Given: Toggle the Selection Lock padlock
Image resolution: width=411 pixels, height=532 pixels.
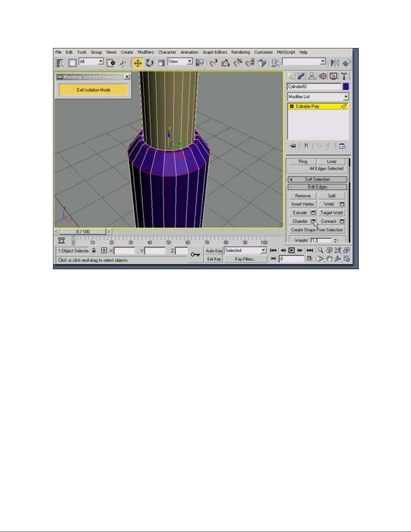Looking at the screenshot, I should (x=94, y=251).
